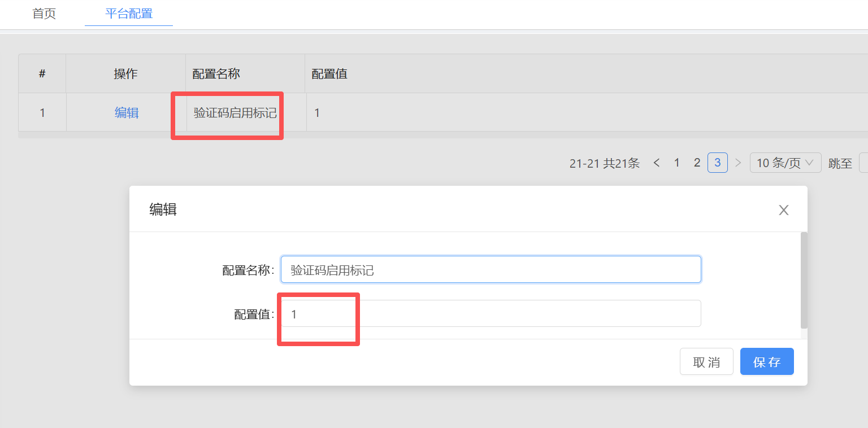
Task: Expand the pagination size options
Action: tap(785, 163)
